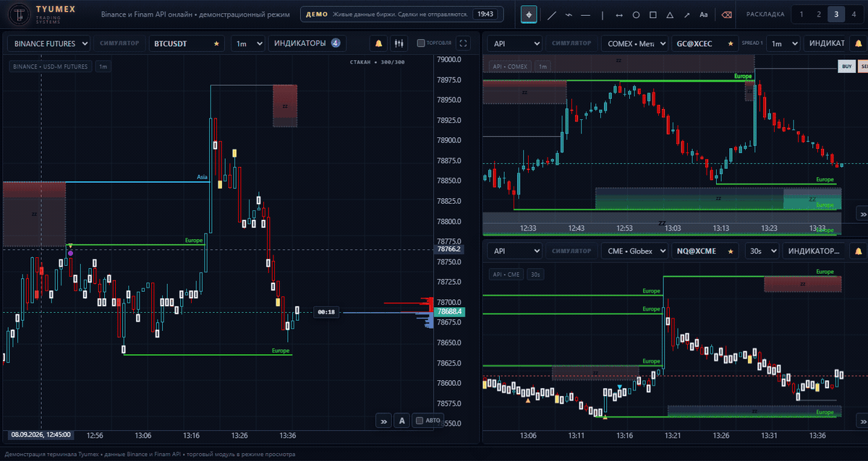Click the API • CME chip
This screenshot has width=868, height=461.
click(506, 275)
